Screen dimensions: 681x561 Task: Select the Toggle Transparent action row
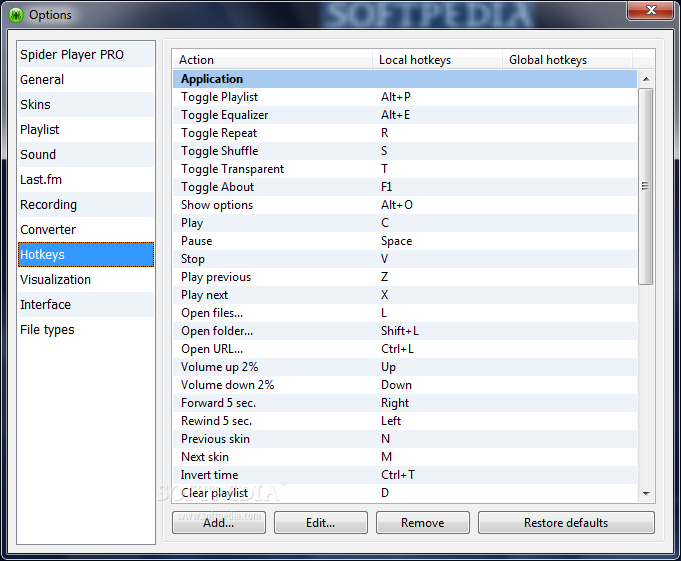[x=405, y=169]
